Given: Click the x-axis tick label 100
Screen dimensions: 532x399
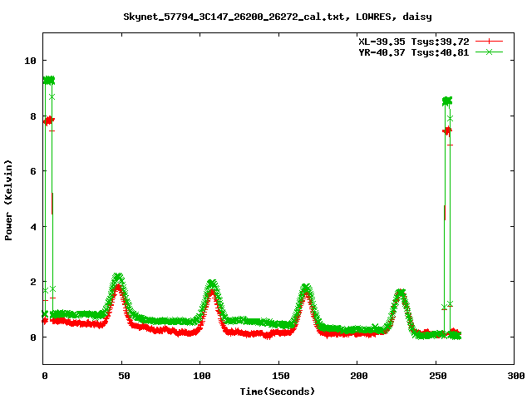Looking at the screenshot, I should coord(201,376).
